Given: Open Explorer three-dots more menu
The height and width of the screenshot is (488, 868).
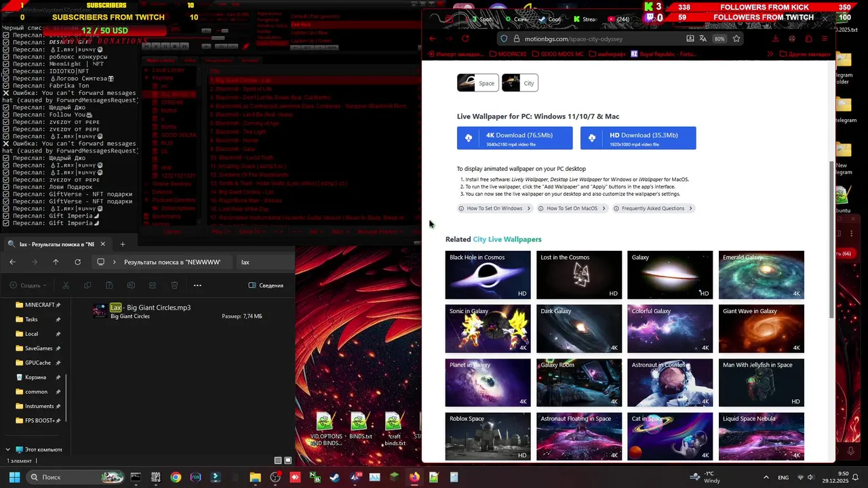Looking at the screenshot, I should [197, 285].
